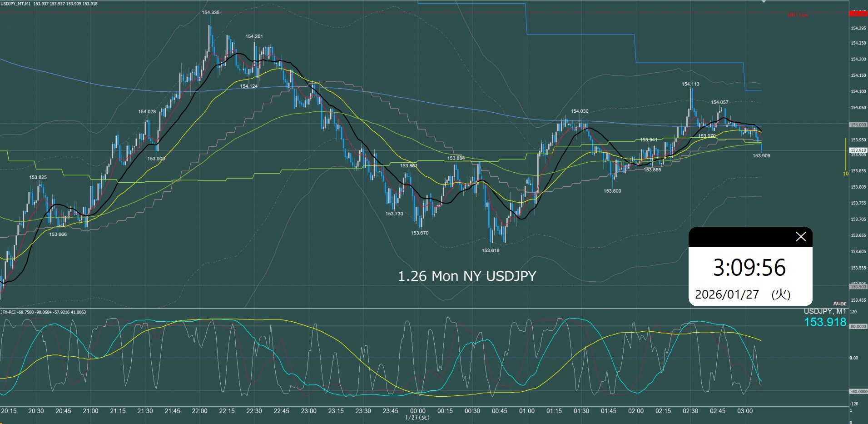868x424 pixels.
Task: Click the 1.26 Mon NY USDJPY text label
Action: point(466,276)
